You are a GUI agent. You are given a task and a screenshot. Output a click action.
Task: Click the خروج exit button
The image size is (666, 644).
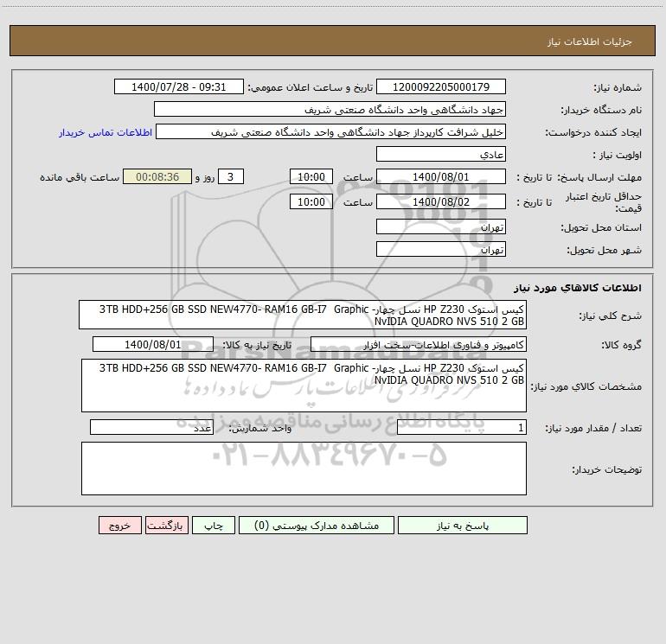tap(119, 525)
